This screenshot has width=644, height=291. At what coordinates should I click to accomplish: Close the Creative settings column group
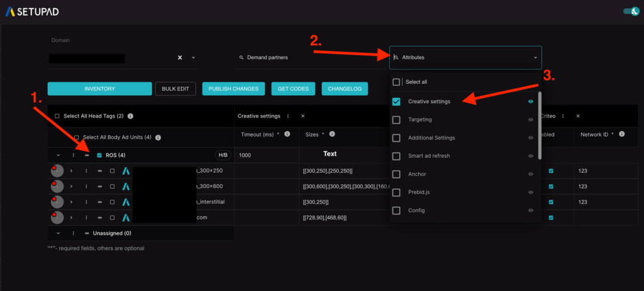point(303,116)
